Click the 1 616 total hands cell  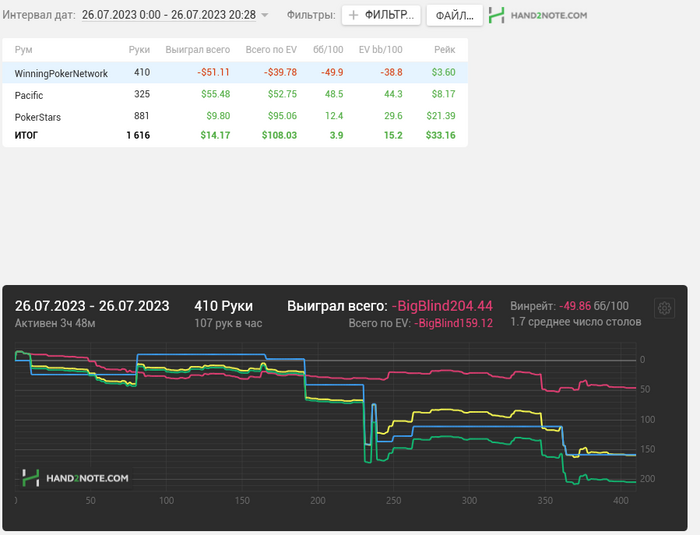click(x=138, y=135)
